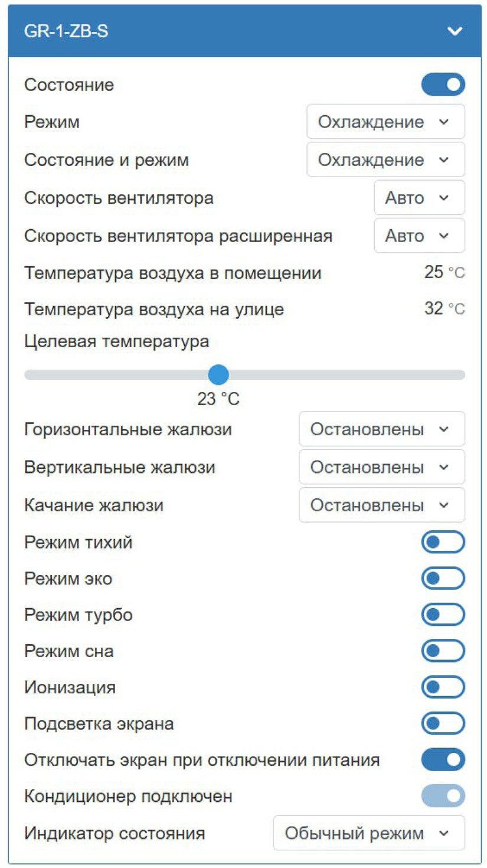Enable «Подсветка экрана» display backlight

[443, 723]
